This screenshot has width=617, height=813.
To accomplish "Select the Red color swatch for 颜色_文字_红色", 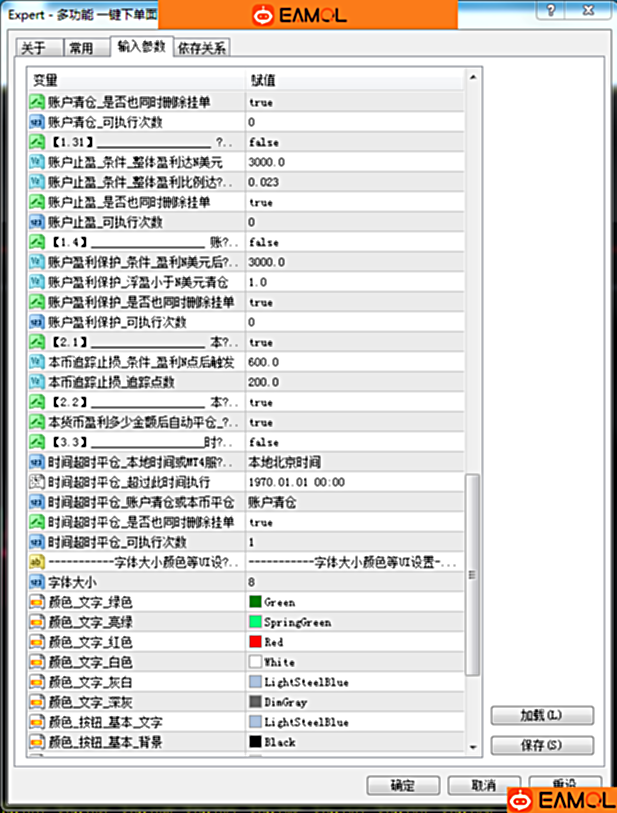I will pyautogui.click(x=256, y=642).
